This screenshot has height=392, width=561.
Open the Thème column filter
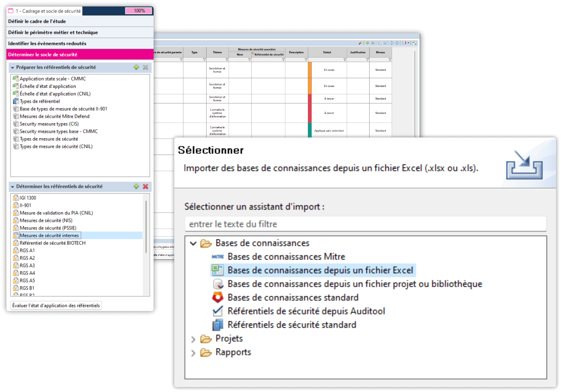[x=227, y=60]
